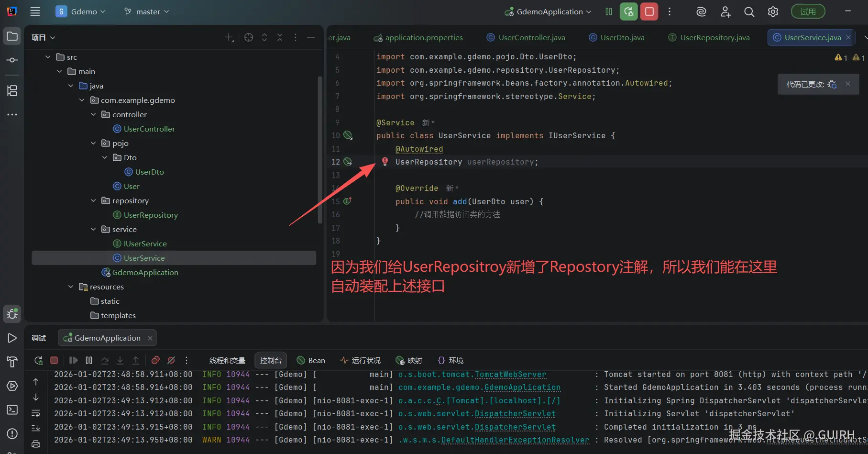Viewport: 868px width, 454px height.
Task: Collapse all nodes in the project tree
Action: [280, 38]
